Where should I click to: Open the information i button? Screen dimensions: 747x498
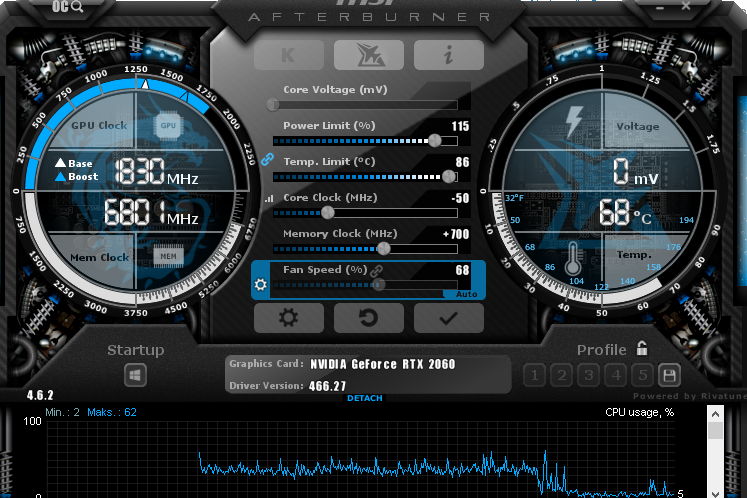(449, 55)
